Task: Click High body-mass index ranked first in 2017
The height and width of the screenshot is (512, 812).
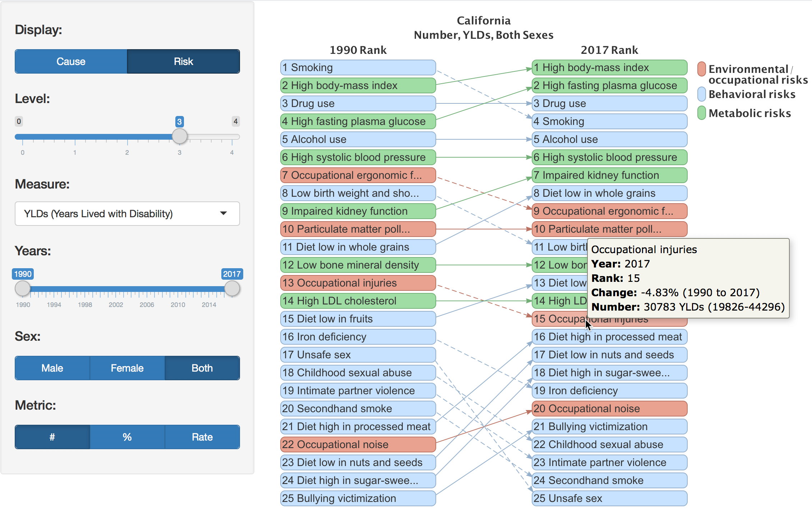Action: click(x=609, y=67)
